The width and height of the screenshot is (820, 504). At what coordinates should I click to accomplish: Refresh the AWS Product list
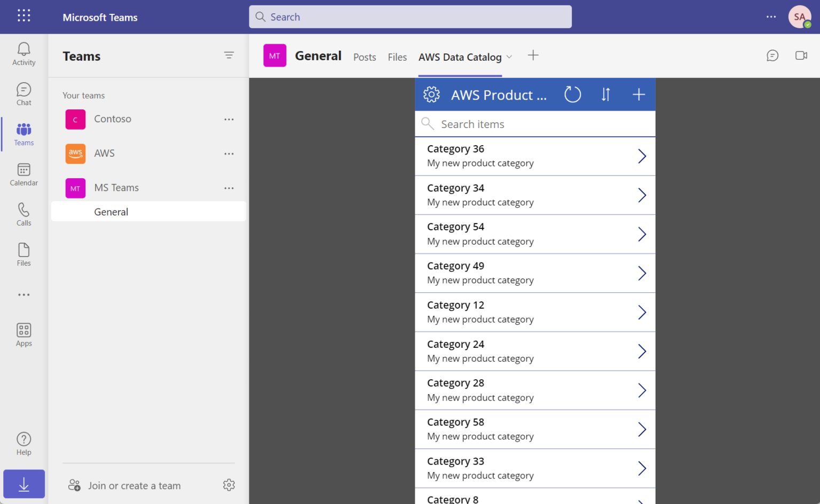572,94
